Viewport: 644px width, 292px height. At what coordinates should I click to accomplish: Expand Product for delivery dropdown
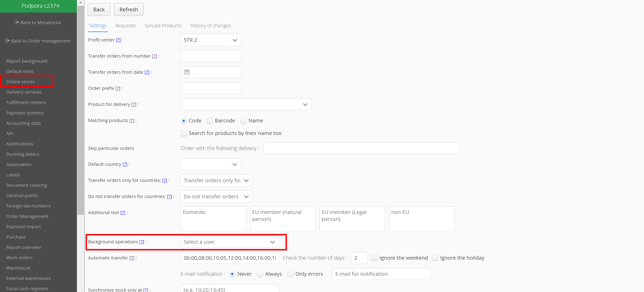[305, 105]
